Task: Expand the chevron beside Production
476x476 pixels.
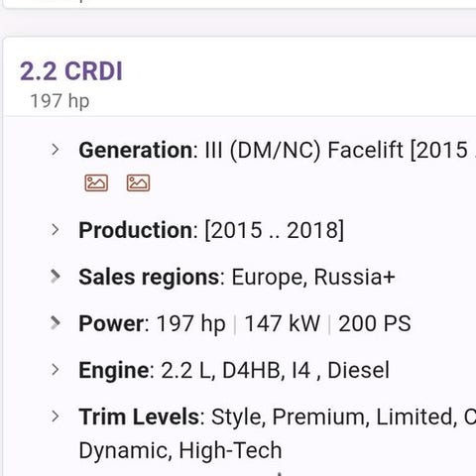Action: point(56,230)
